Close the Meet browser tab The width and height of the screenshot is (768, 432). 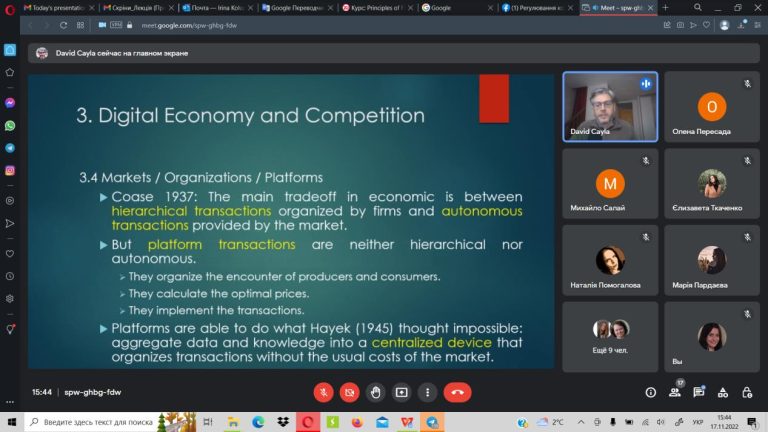[x=650, y=8]
